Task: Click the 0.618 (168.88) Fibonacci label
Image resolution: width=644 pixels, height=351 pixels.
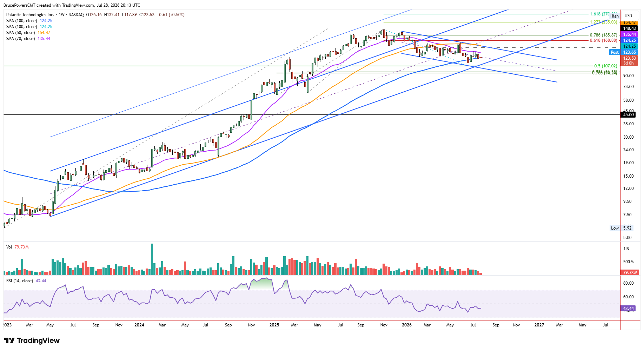Action: (603, 40)
